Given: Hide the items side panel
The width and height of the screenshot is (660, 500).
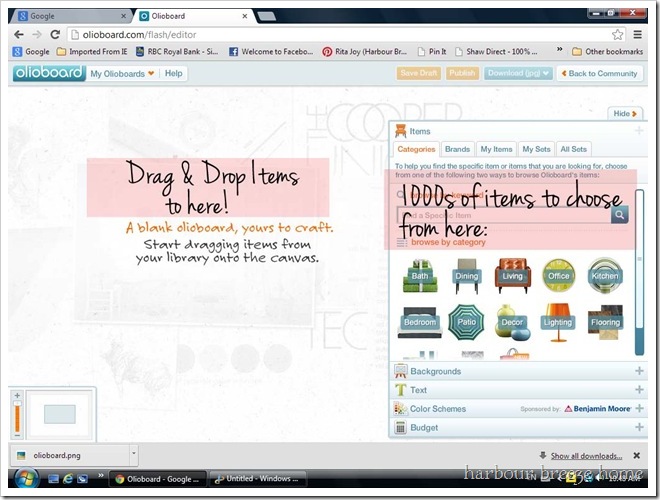Looking at the screenshot, I should tap(625, 114).
